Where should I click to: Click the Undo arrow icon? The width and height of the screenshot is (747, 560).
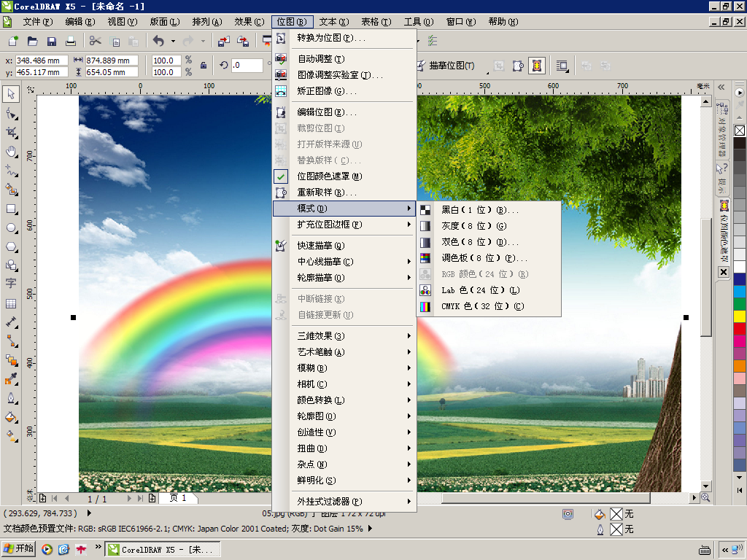click(x=158, y=42)
